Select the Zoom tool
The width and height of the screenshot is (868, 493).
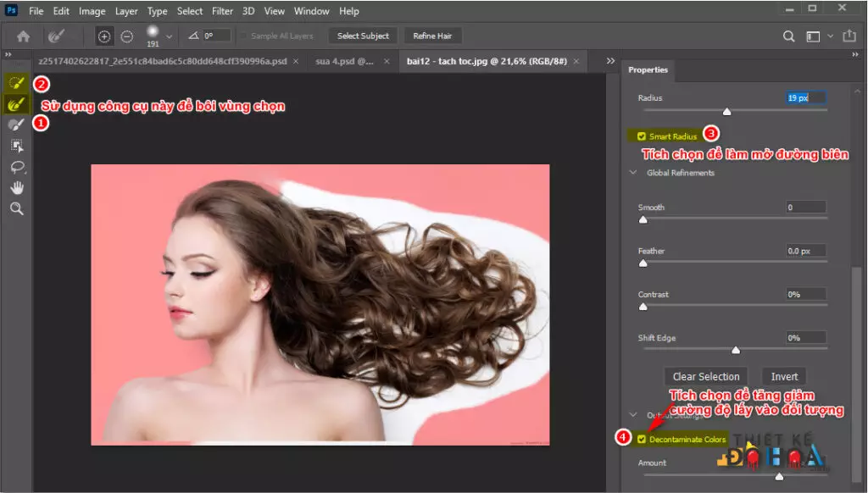tap(17, 208)
